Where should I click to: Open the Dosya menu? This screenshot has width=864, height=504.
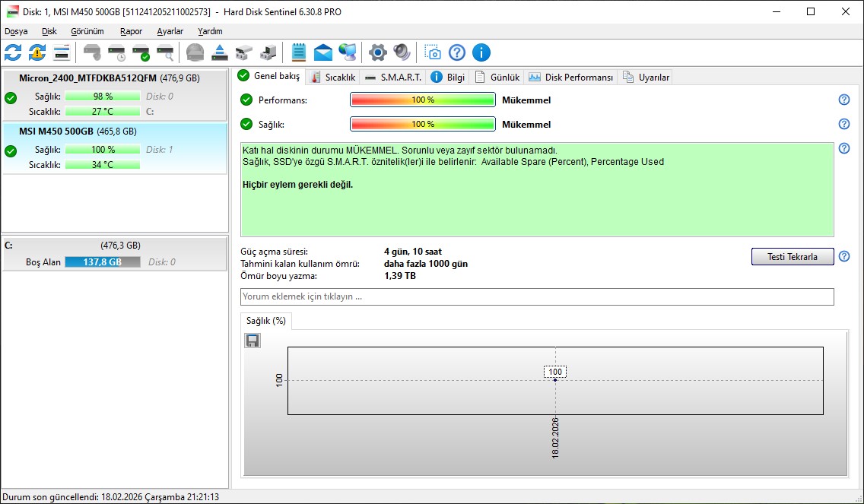click(16, 31)
